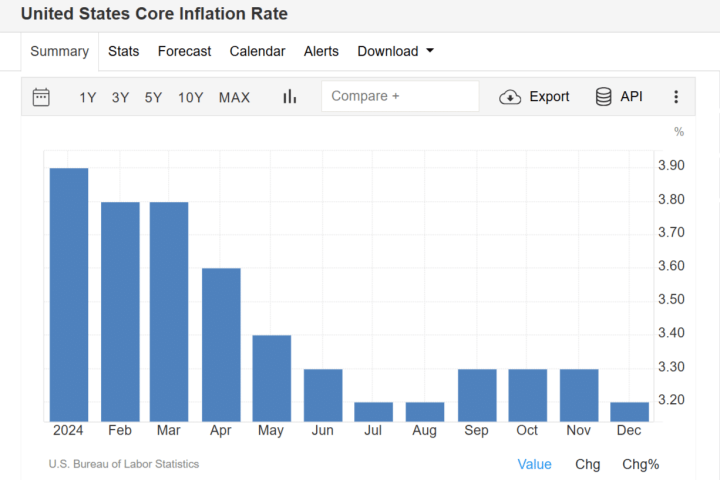Show the Chg view

click(x=588, y=464)
